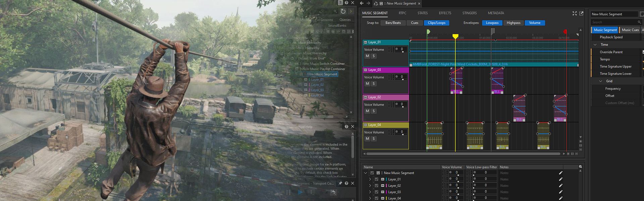The width and height of the screenshot is (644, 201).
Task: Mute Layer_01 with the M button
Action: [x=367, y=56]
